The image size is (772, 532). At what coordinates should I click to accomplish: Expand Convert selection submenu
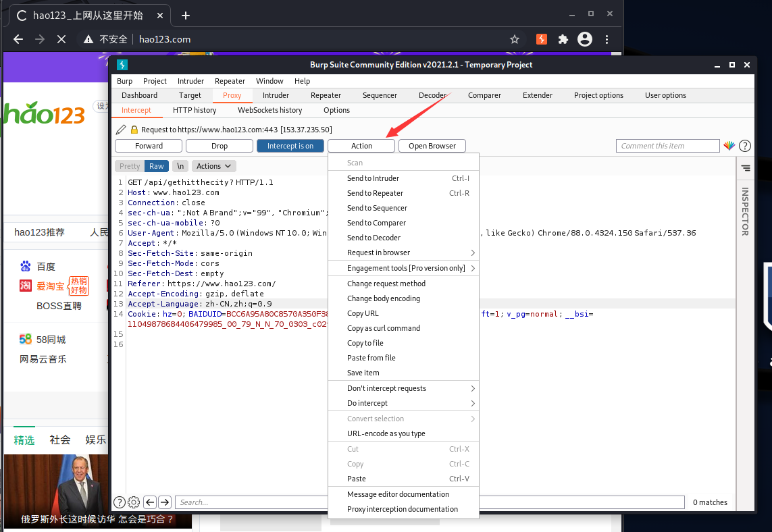tap(403, 419)
